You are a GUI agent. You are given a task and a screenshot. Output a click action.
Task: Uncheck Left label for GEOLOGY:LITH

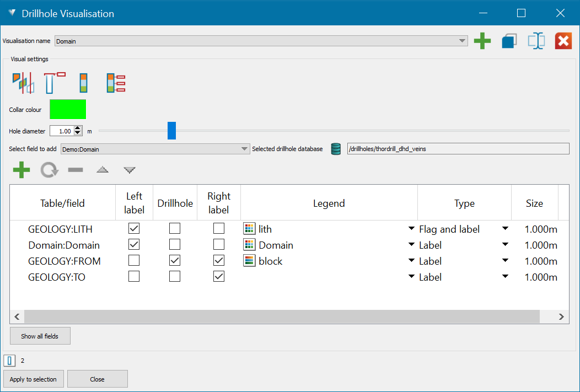pos(134,229)
